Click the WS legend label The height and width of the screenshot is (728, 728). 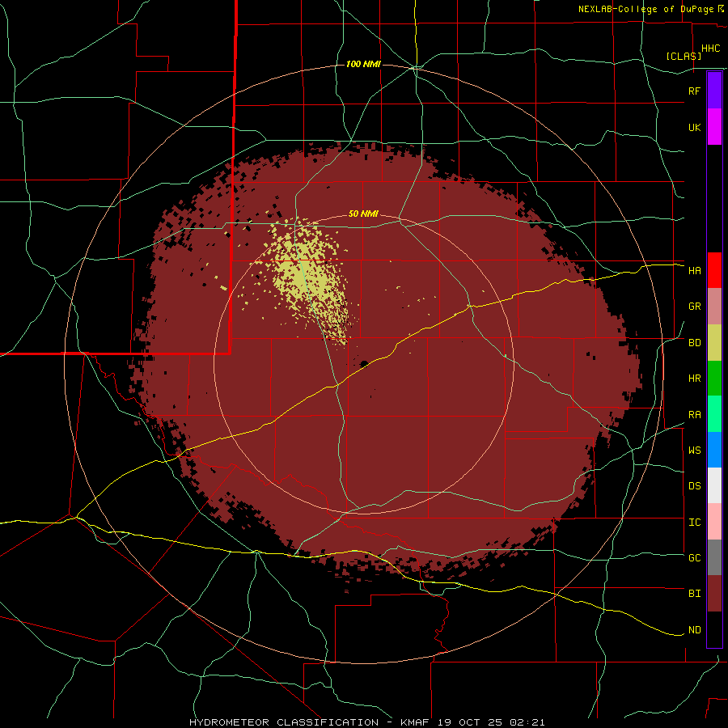(694, 451)
